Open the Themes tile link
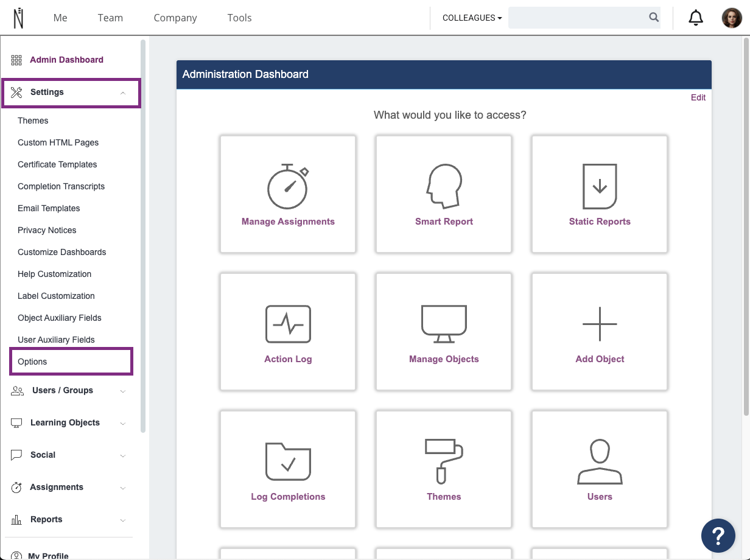This screenshot has width=750, height=560. 444,497
